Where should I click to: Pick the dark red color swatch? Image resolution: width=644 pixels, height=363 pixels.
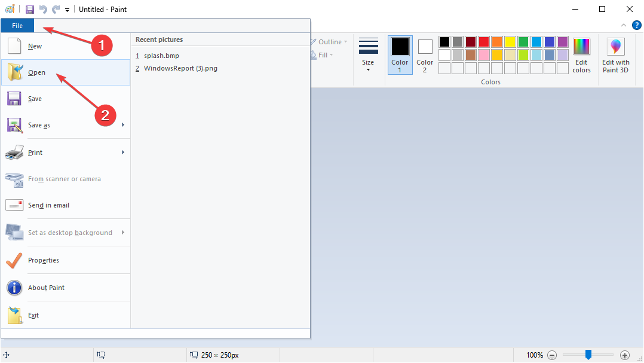click(x=471, y=42)
